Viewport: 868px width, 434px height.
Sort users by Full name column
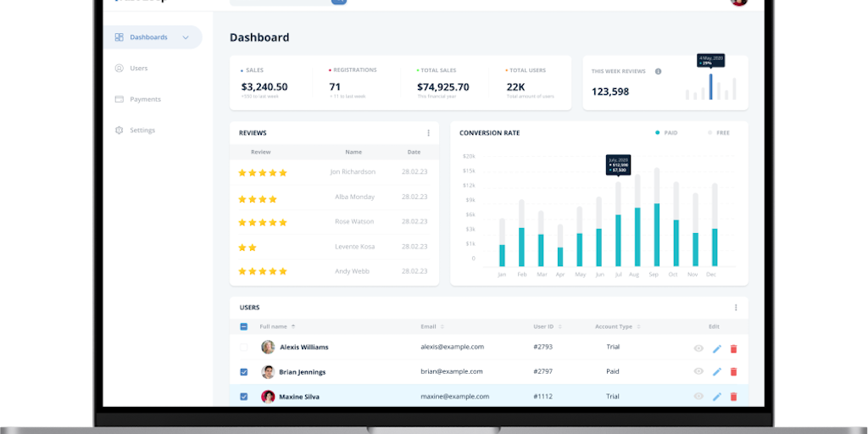point(277,326)
